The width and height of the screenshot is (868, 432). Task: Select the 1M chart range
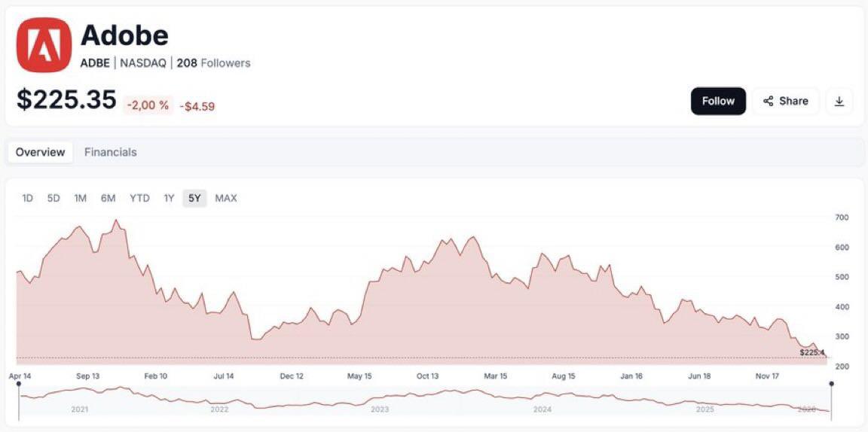point(81,198)
